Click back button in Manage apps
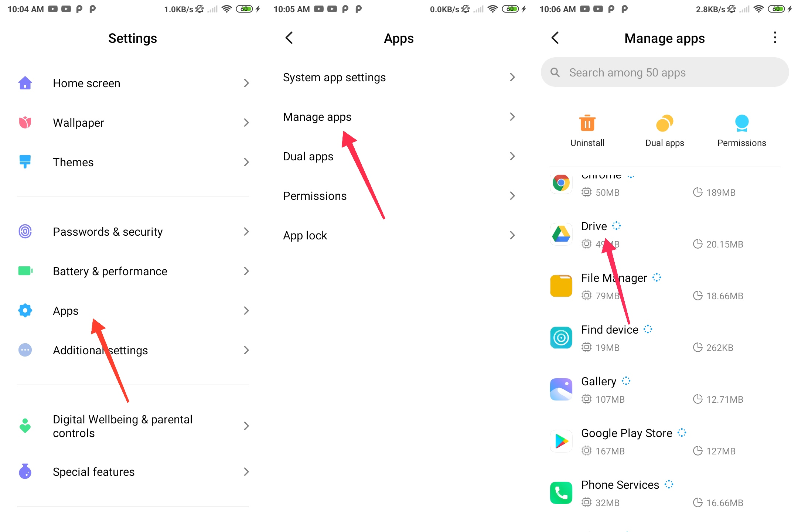Screen dimensions: 798x532 pyautogui.click(x=552, y=38)
